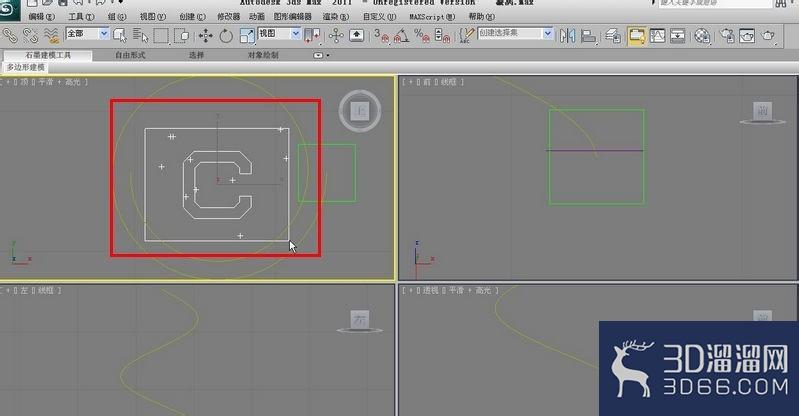Viewport: 799px width, 416px height.
Task: Click the 左 ViewCube in left viewport
Action: [360, 320]
